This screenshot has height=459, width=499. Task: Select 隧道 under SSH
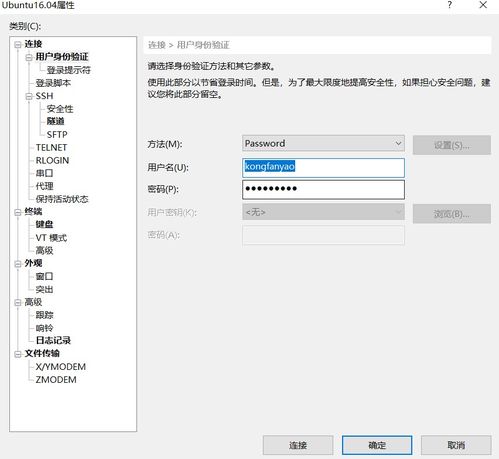click(55, 121)
